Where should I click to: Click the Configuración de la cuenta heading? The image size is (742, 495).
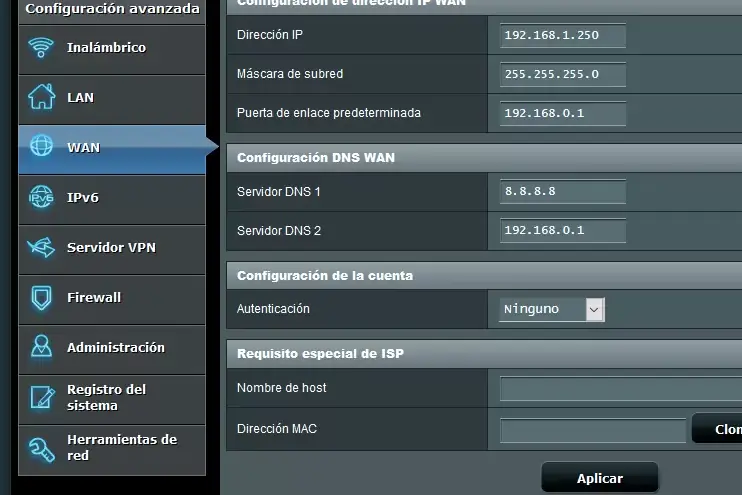pyautogui.click(x=325, y=275)
